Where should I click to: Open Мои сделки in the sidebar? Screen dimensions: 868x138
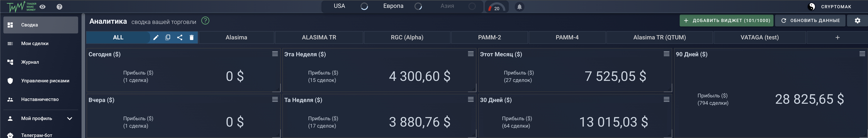[x=35, y=44]
